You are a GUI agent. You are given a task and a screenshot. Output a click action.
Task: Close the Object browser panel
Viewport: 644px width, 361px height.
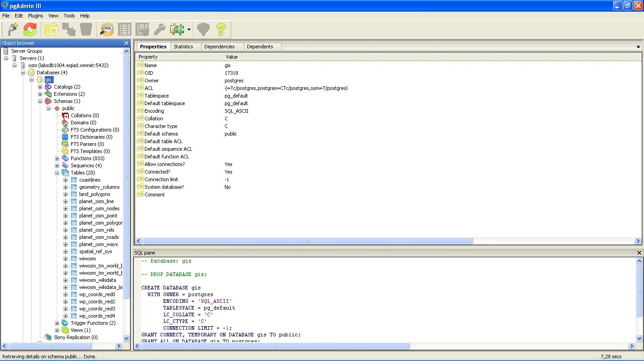point(126,43)
